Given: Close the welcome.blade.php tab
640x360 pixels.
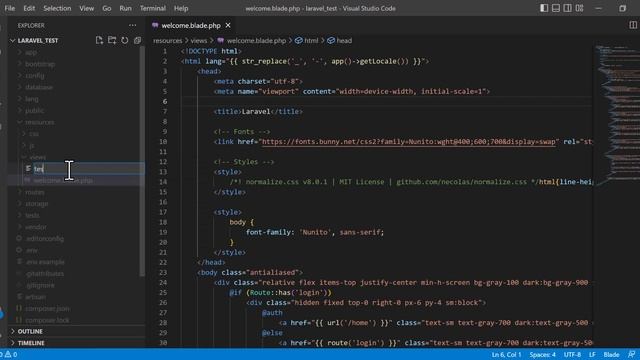Looking at the screenshot, I should (228, 25).
